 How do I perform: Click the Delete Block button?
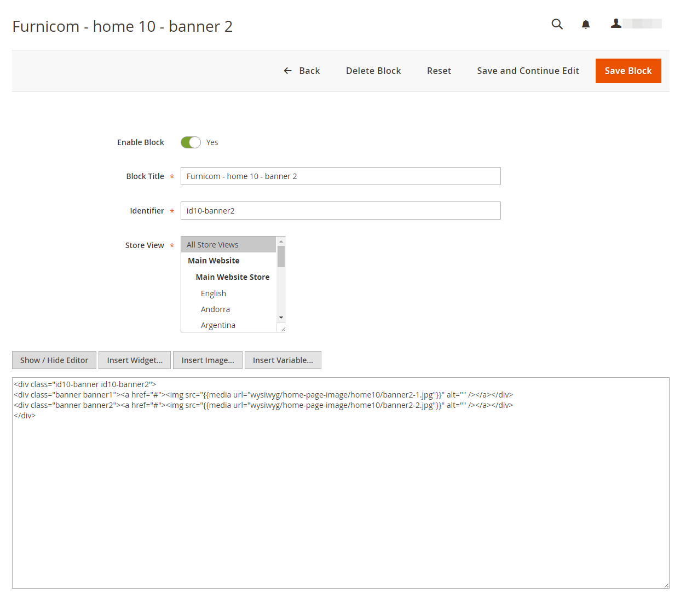coord(373,71)
